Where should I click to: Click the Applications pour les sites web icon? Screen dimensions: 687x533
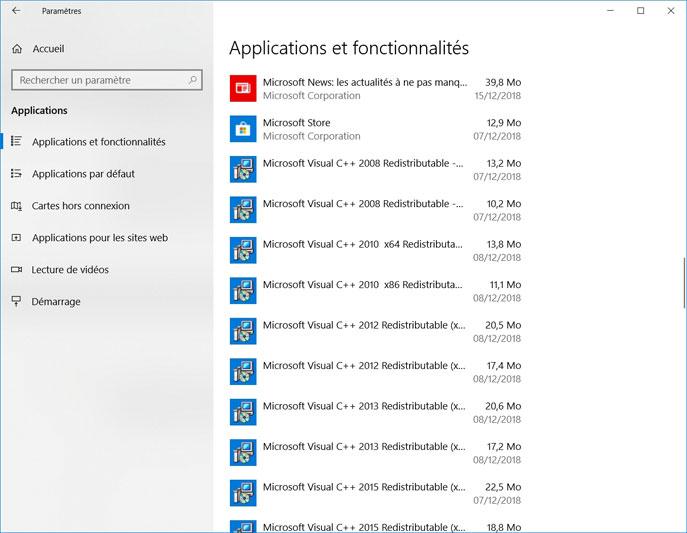point(16,237)
